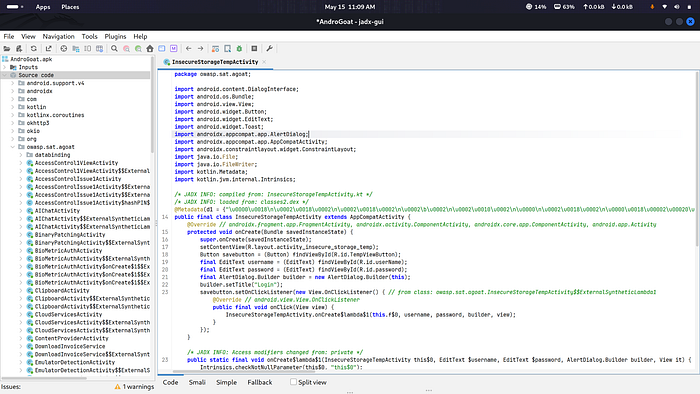Click the Quark engine document icon
Viewport: 700px width, 394px height.
[227, 49]
